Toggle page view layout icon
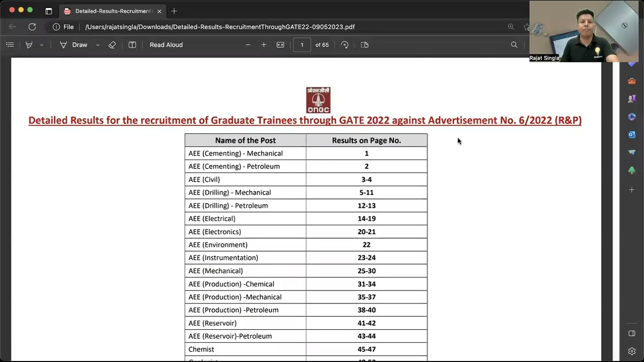This screenshot has width=644, height=362. 132,45
